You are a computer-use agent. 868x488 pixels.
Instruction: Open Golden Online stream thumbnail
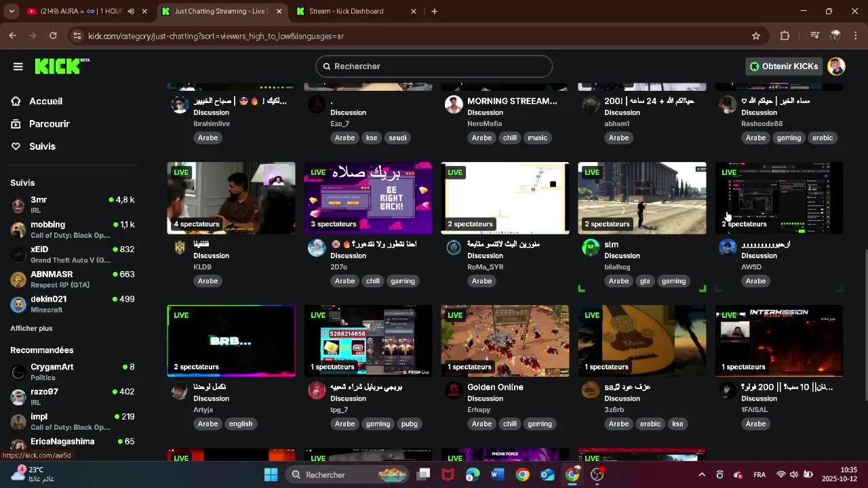click(505, 341)
